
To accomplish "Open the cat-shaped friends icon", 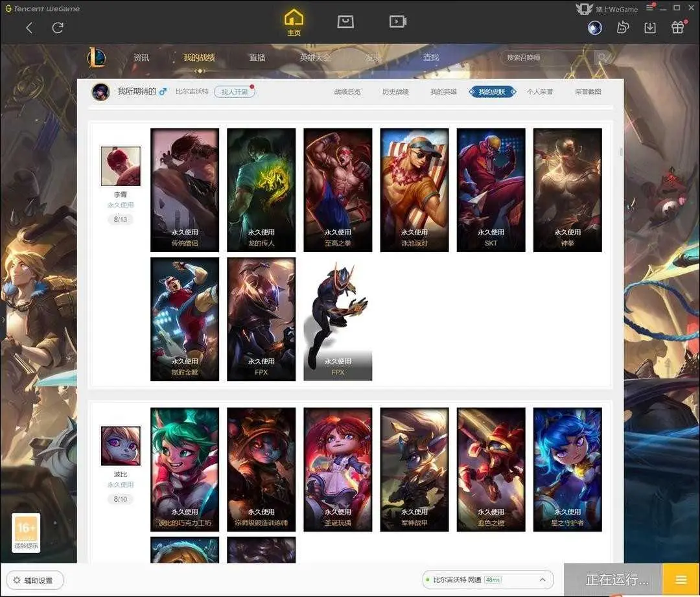I will pyautogui.click(x=622, y=28).
